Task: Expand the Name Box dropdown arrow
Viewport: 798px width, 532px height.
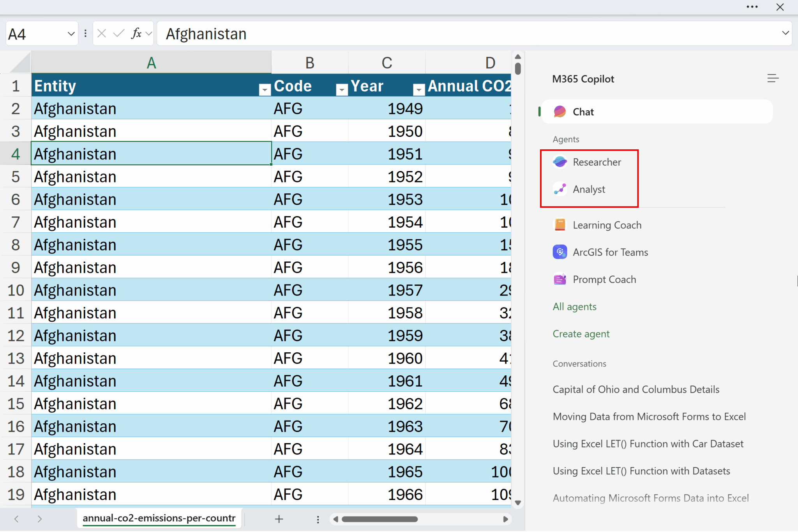Action: [x=71, y=34]
